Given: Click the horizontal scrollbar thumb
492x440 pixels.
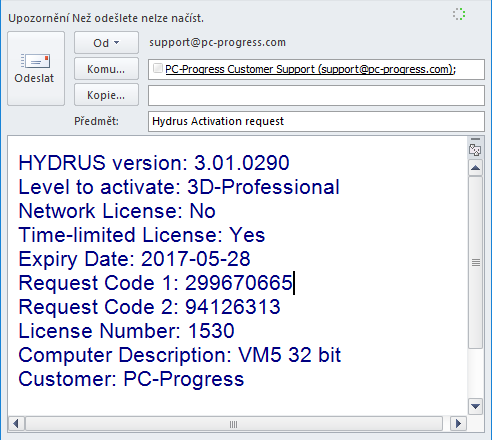Looking at the screenshot, I should (x=234, y=424).
